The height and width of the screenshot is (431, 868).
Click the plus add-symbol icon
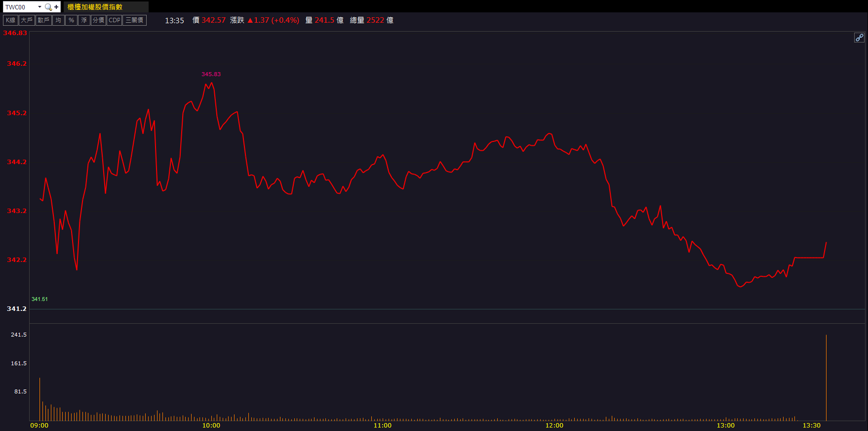[x=56, y=7]
